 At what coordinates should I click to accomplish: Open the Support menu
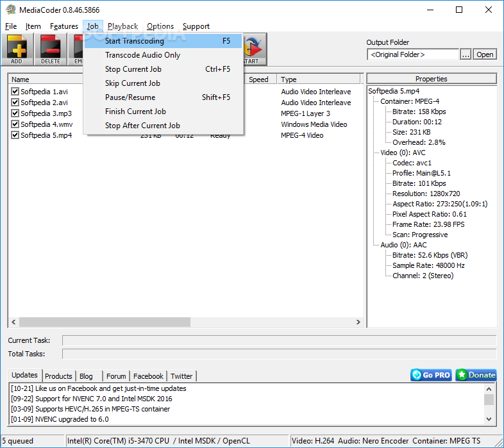click(196, 26)
